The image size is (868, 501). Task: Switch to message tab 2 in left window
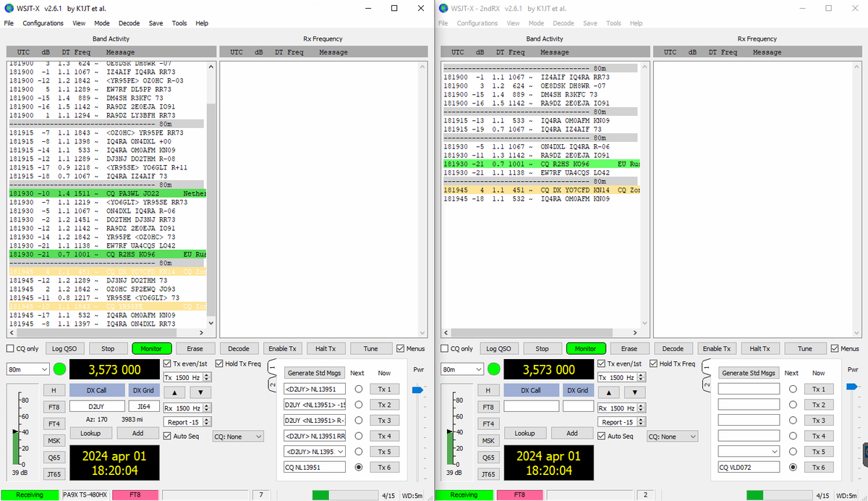(271, 384)
